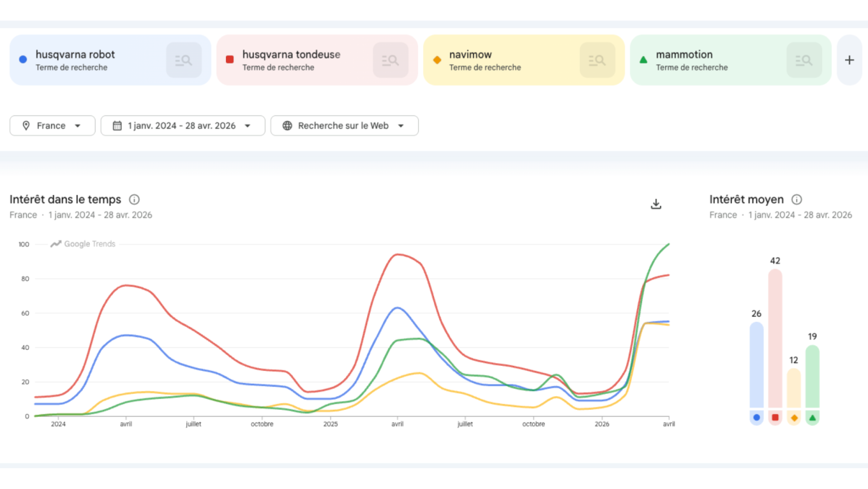Open search options for husqvarna robot term
Viewport: 868px width, 489px height.
coord(183,60)
